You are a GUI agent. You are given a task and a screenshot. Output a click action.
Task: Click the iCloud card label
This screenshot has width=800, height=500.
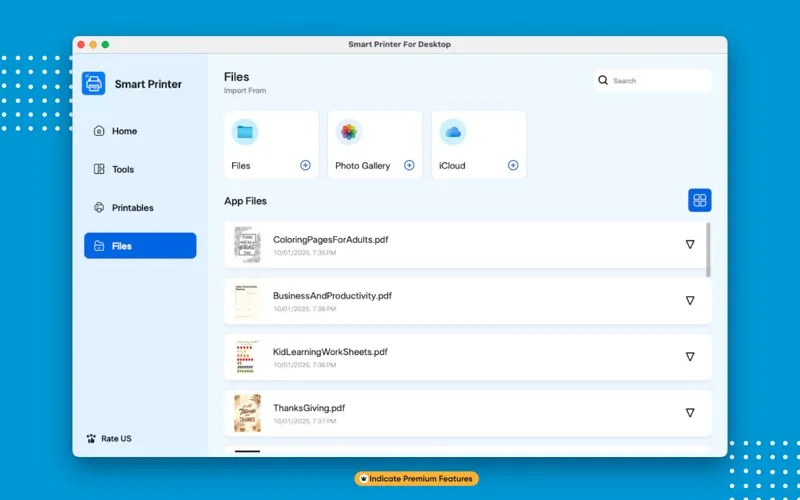(452, 166)
